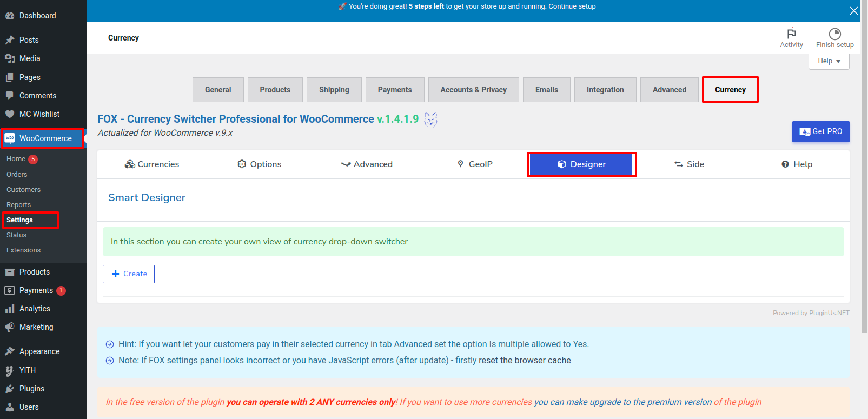Open WooCommerce Orders submenu
The height and width of the screenshot is (419, 868).
coord(17,175)
